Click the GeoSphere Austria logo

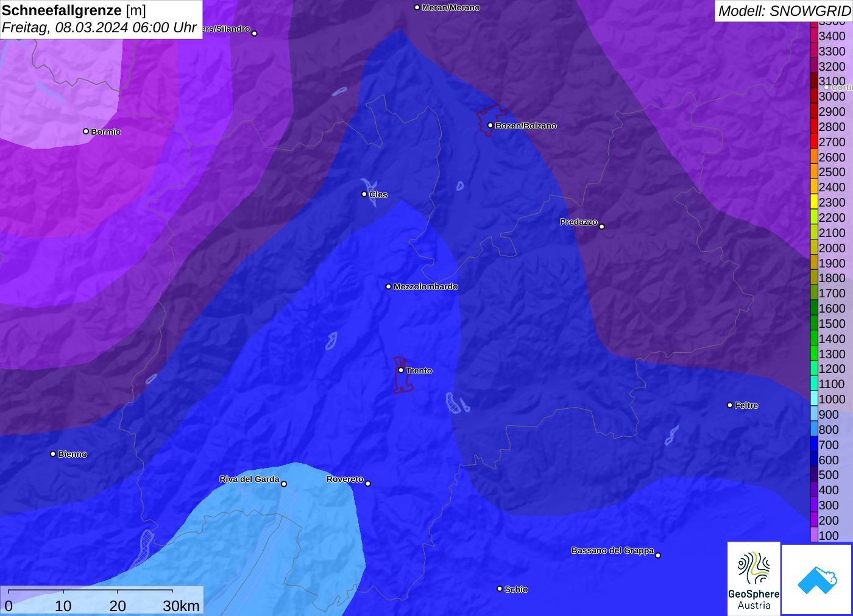point(754,578)
